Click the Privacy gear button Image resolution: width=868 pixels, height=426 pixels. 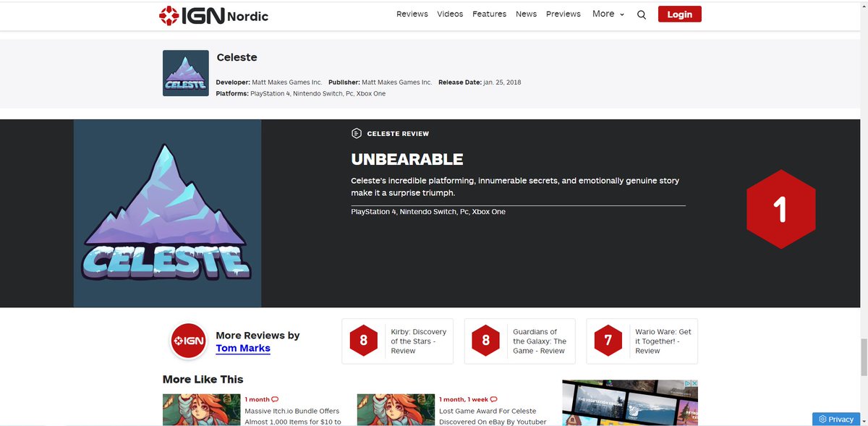point(836,419)
